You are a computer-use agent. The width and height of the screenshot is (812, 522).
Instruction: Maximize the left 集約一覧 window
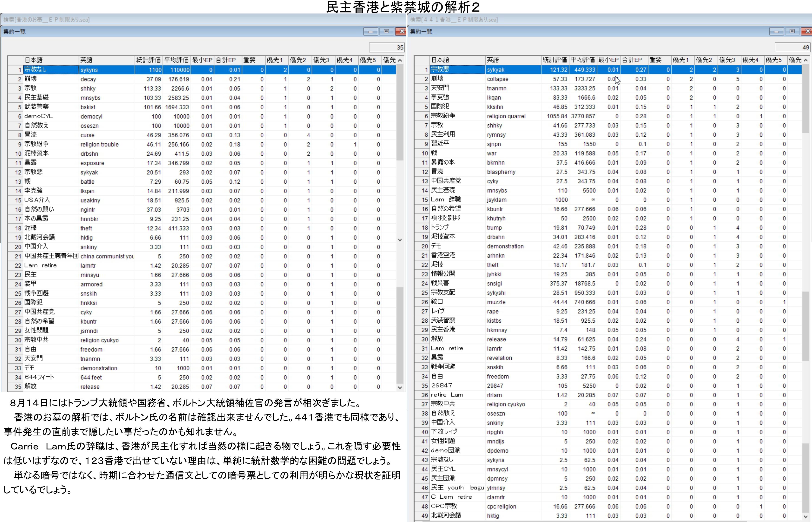386,31
